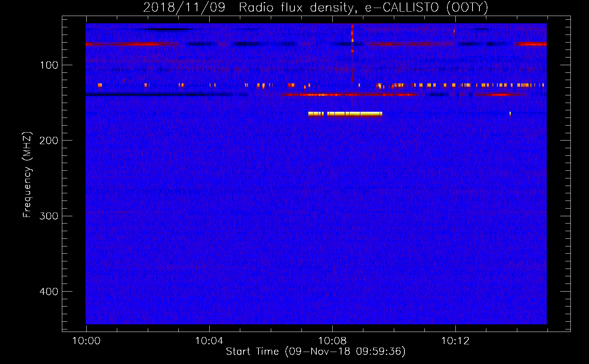Viewport: 589px width, 364px height.
Task: Click the 300 frequency tick label
Action: tap(49, 216)
